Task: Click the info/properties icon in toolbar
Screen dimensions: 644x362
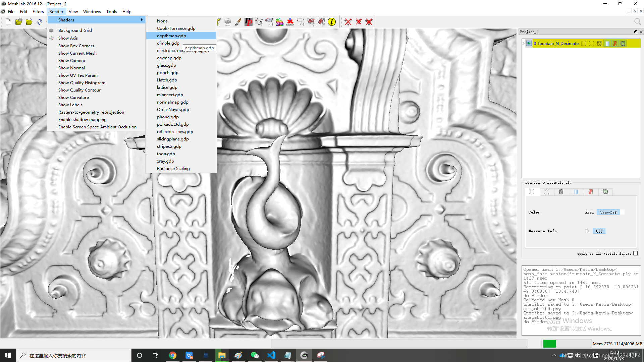Action: pyautogui.click(x=332, y=22)
